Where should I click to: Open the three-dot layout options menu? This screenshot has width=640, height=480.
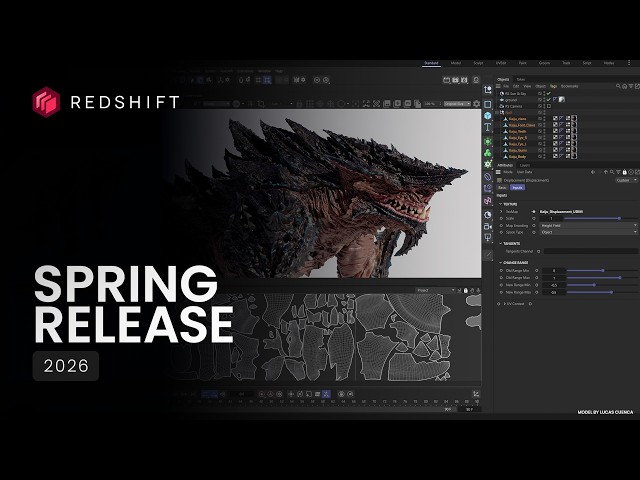pos(629,62)
